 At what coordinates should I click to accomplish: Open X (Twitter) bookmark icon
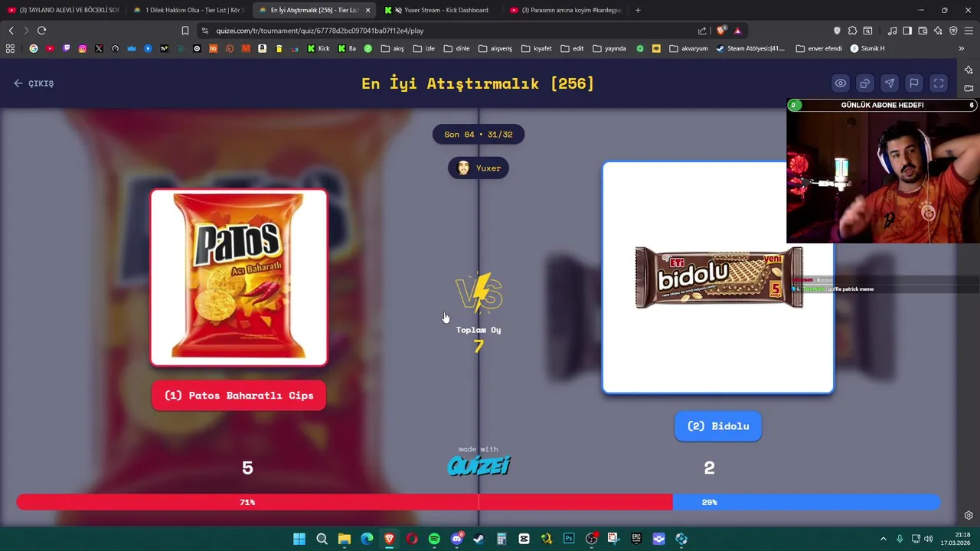pos(99,48)
